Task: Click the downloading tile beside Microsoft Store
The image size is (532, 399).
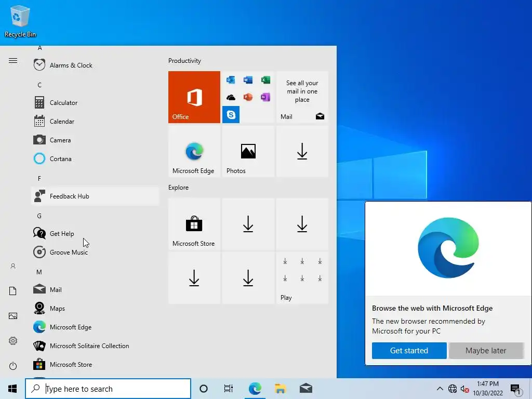Action: 248,224
